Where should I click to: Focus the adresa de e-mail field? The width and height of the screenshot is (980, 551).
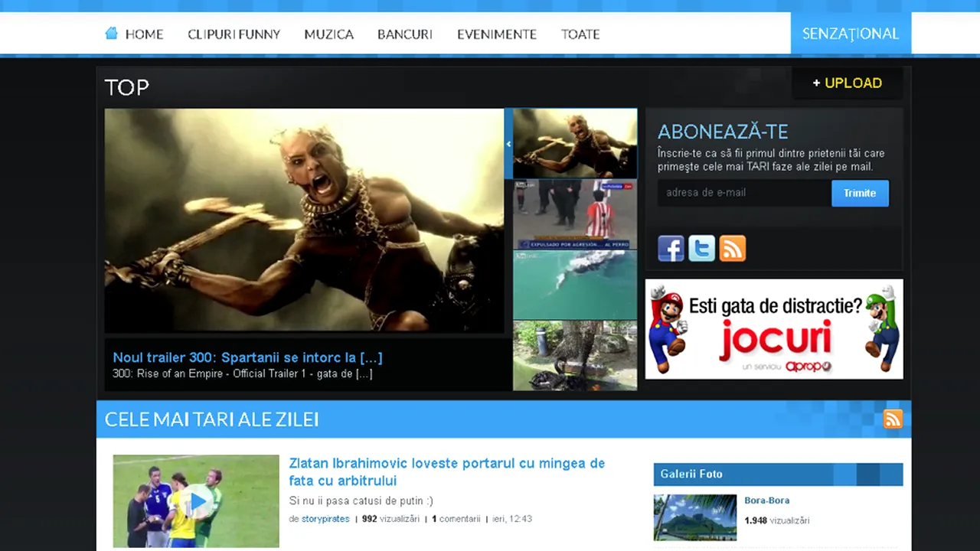pyautogui.click(x=743, y=193)
